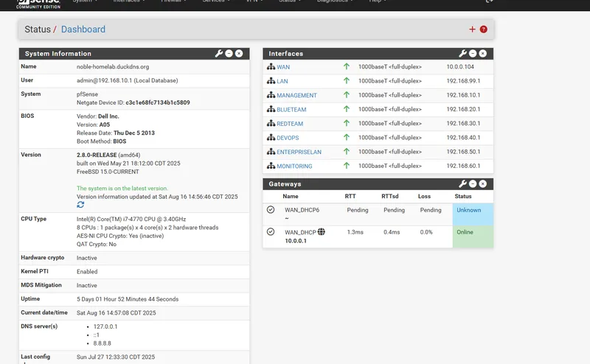Open the red help question mark icon
Viewport: 590px width, 364px height.
pos(484,29)
